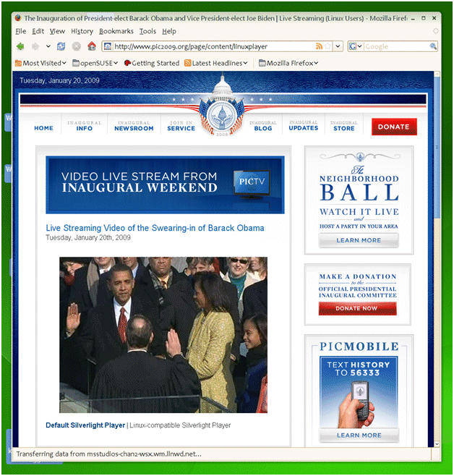Click the search magnifier icon
Viewport: 454px width, 476px height.
(x=433, y=46)
